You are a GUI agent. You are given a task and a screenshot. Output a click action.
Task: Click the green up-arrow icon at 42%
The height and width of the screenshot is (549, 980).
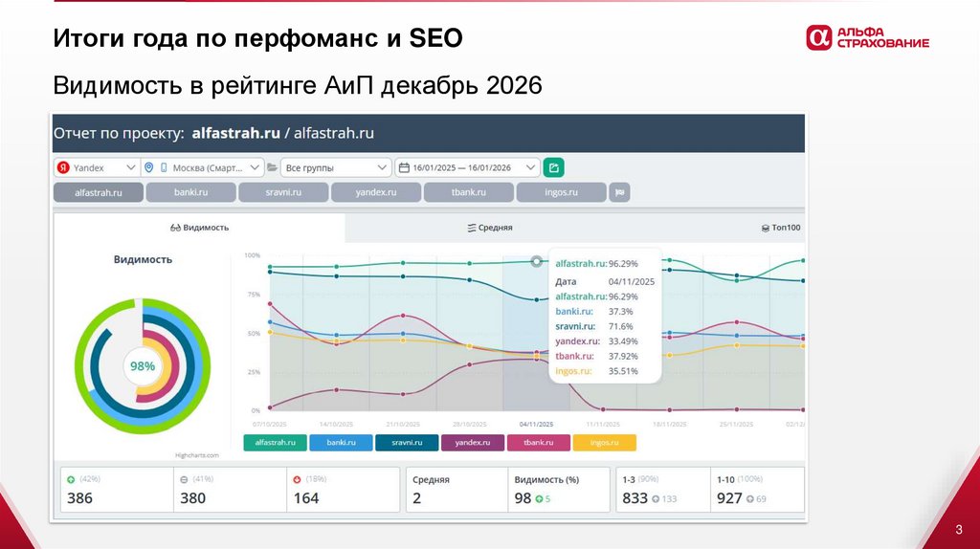(71, 480)
